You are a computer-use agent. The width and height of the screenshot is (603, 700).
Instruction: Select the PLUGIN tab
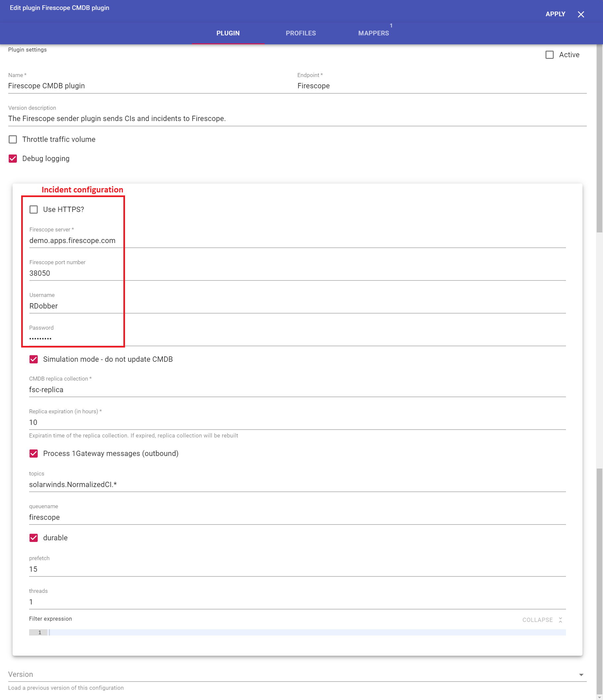228,33
